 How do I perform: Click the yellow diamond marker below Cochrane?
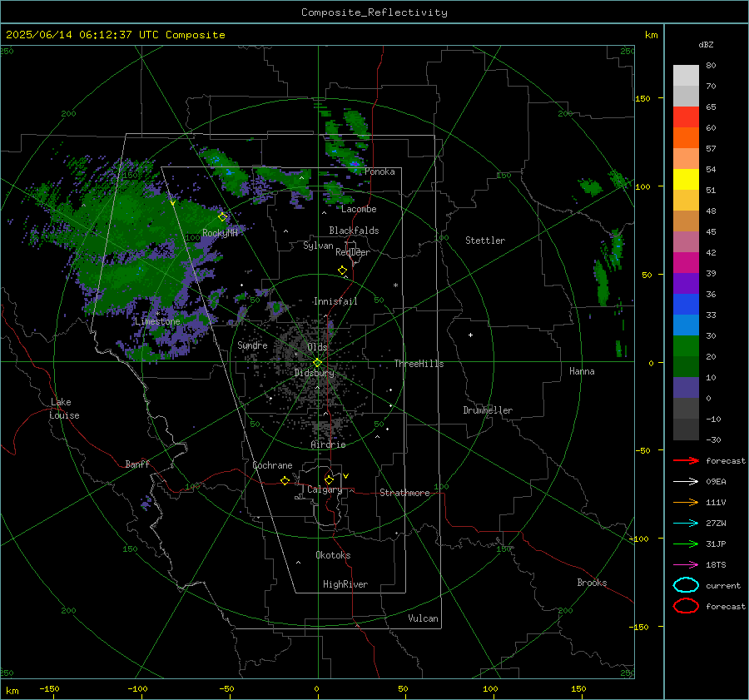(285, 480)
